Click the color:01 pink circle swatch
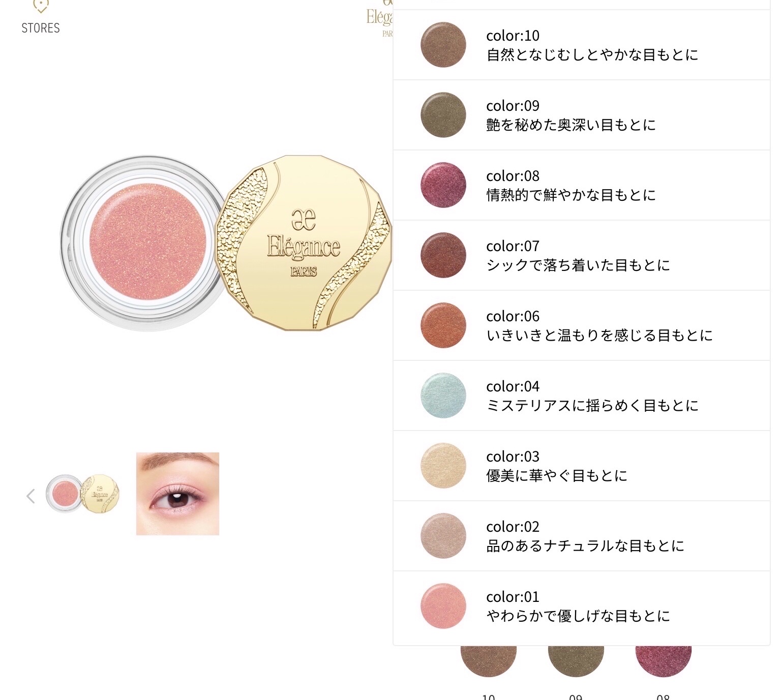The height and width of the screenshot is (700, 781). click(x=443, y=606)
